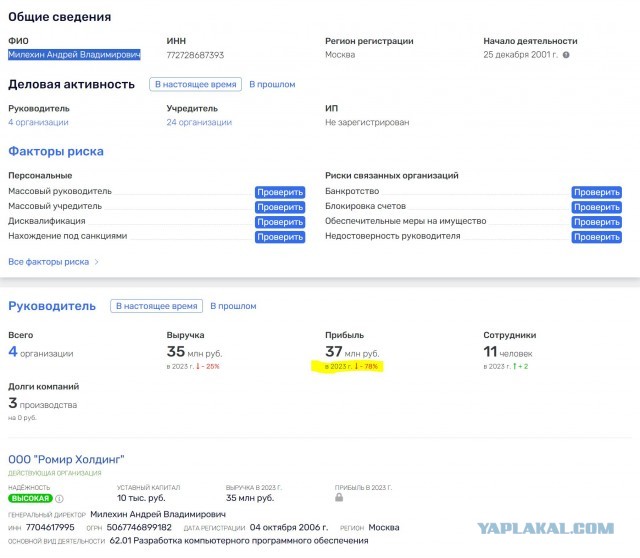Click company ИНН 7704617995

point(50,528)
